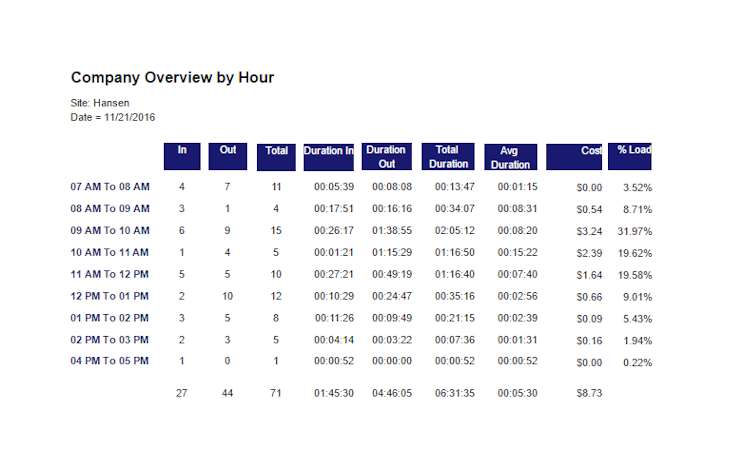734x450 pixels.
Task: Select row label '08 AM To 09 AM'
Action: pos(110,209)
